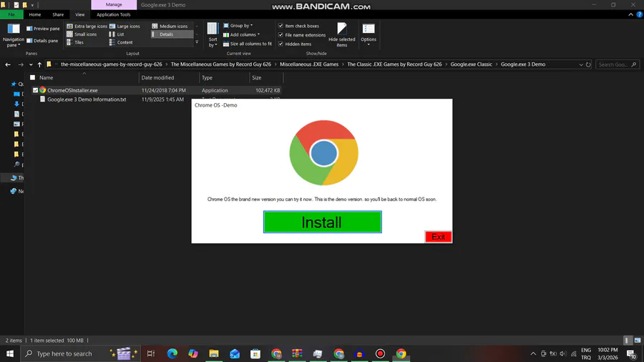Click Size all columns to fit

click(x=248, y=44)
